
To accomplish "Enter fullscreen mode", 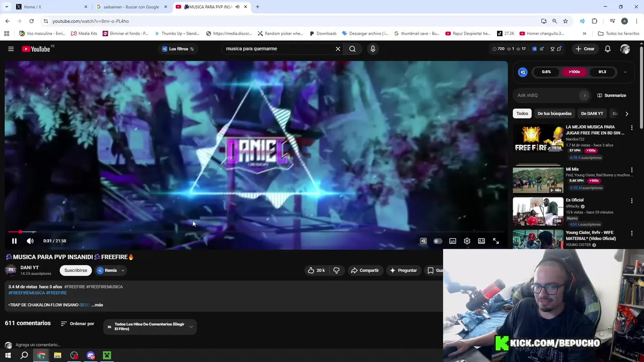I will pyautogui.click(x=496, y=241).
